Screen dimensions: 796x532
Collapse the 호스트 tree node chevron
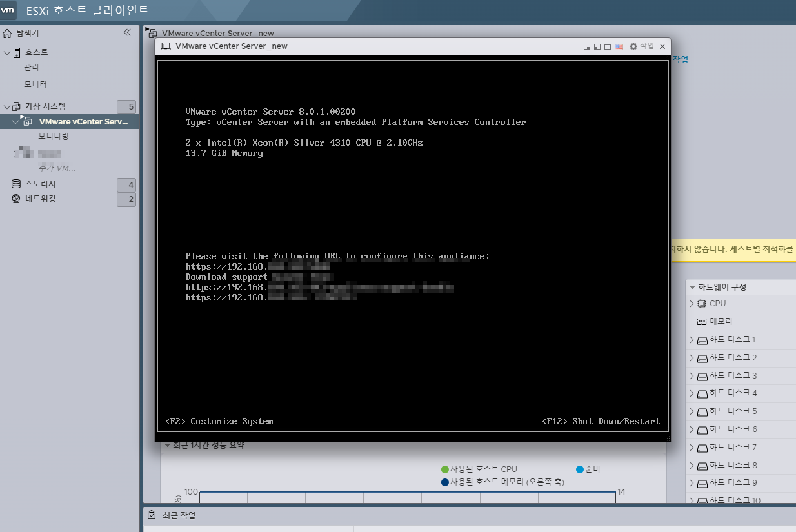click(7, 52)
